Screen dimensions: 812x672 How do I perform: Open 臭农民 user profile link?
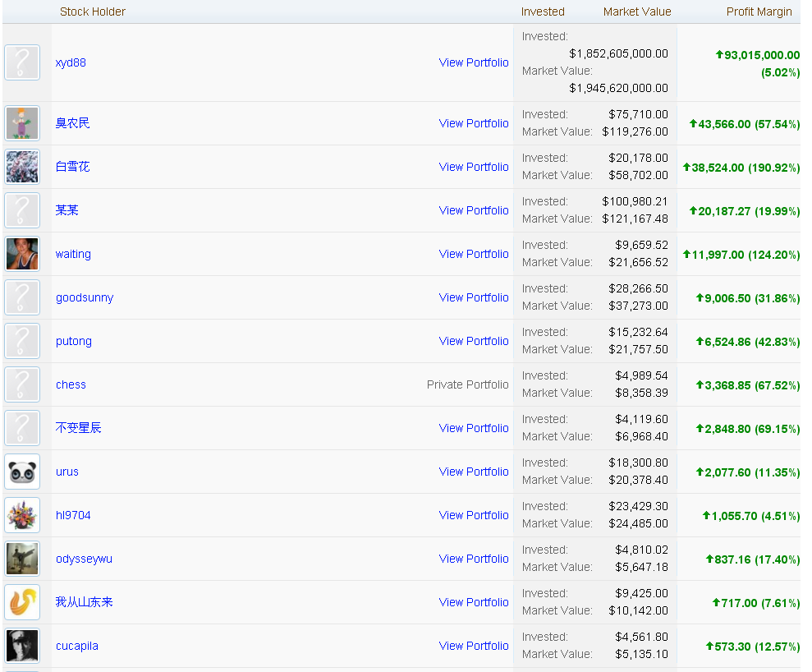pos(72,123)
